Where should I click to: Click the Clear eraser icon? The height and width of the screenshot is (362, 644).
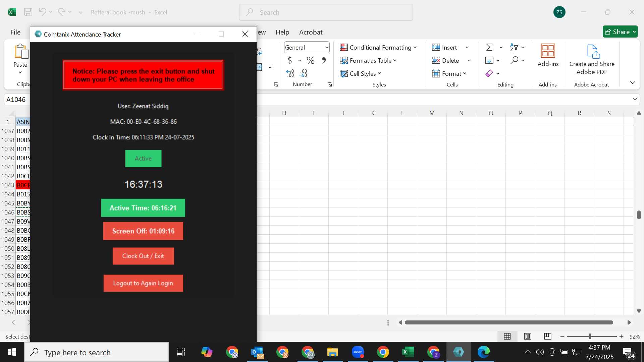coord(489,73)
